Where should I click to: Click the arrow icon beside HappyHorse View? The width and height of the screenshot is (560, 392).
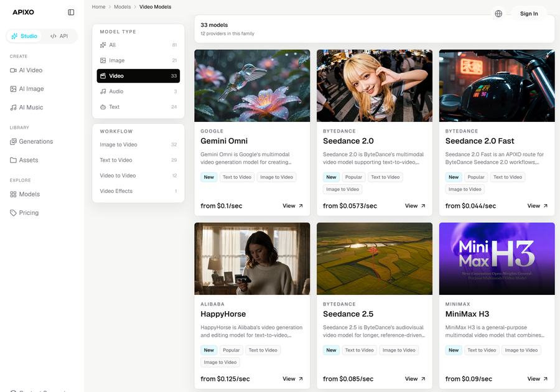(x=301, y=379)
